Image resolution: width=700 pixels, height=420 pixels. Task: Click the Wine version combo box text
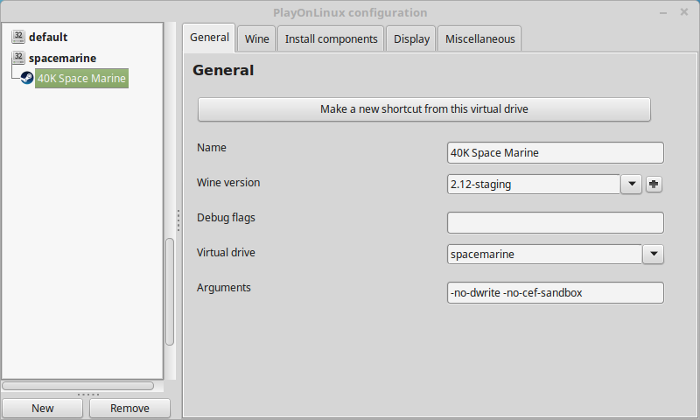click(533, 184)
